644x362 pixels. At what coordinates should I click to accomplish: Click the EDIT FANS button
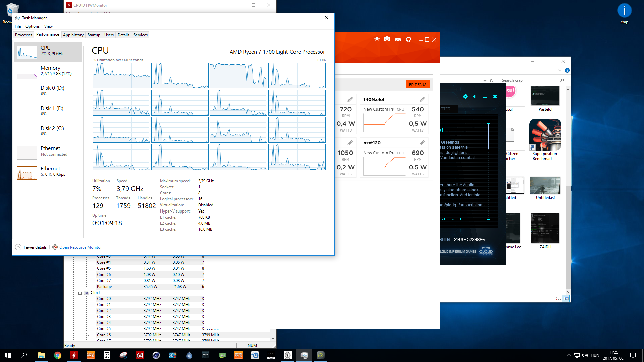[417, 85]
